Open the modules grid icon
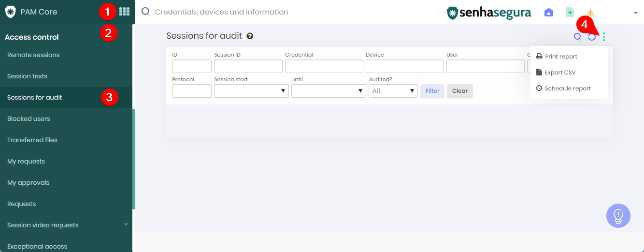 (x=124, y=12)
